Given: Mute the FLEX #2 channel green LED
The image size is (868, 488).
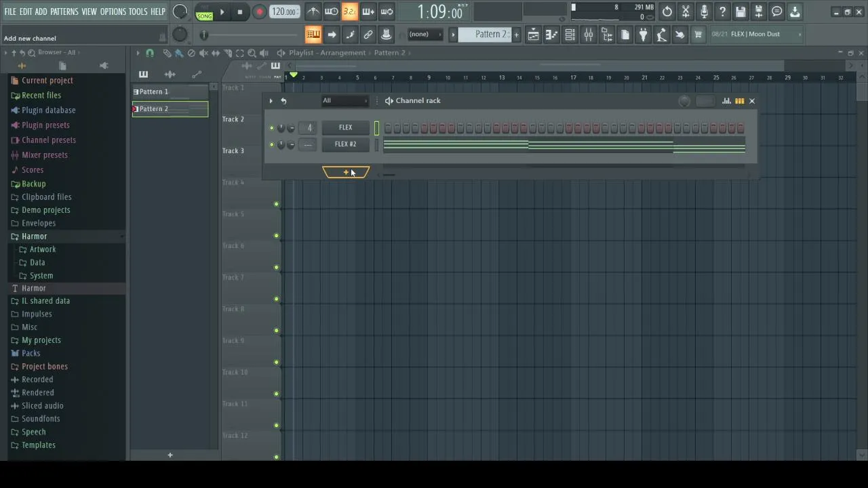Looking at the screenshot, I should 272,144.
